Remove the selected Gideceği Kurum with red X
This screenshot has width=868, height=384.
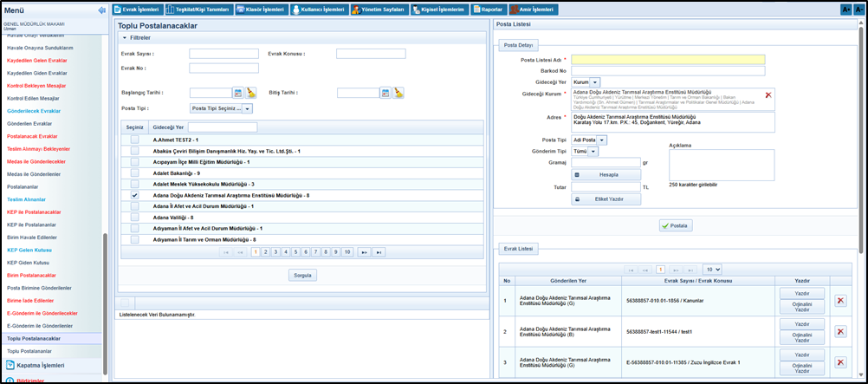(x=768, y=95)
